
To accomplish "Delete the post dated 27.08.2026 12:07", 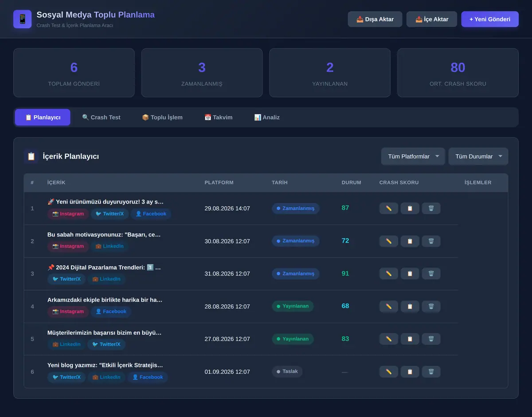I will [431, 339].
